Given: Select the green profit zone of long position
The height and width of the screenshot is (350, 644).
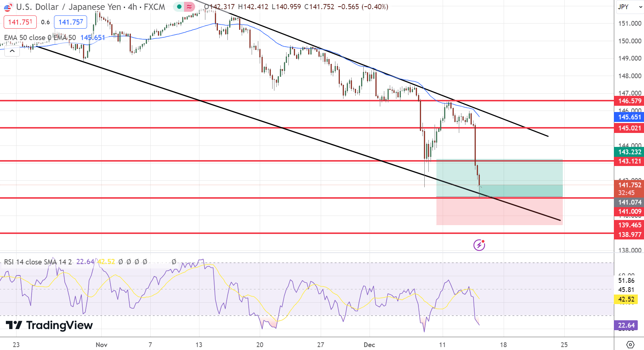Looking at the screenshot, I should click(499, 178).
